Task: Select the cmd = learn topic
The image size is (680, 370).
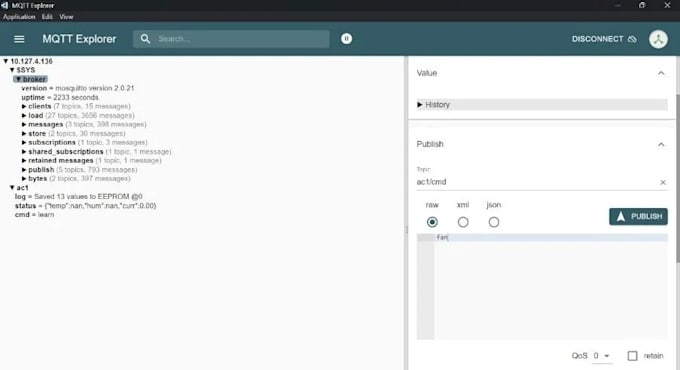Action: (x=34, y=215)
